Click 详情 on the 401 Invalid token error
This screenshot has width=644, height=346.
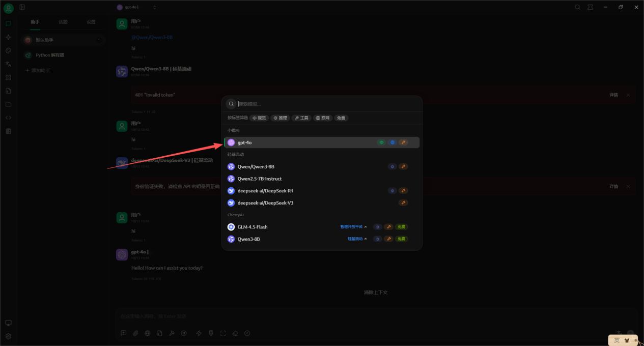pos(614,95)
